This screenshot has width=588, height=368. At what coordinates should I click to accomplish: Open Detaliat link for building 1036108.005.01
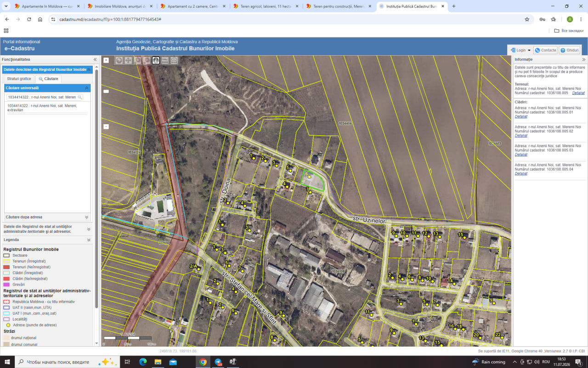521,116
